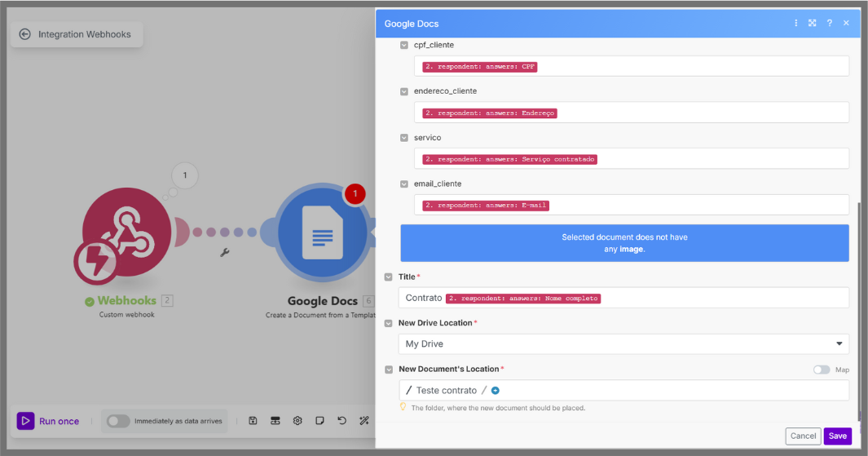
Task: Select the Endereço mapped variable pill
Action: (490, 113)
